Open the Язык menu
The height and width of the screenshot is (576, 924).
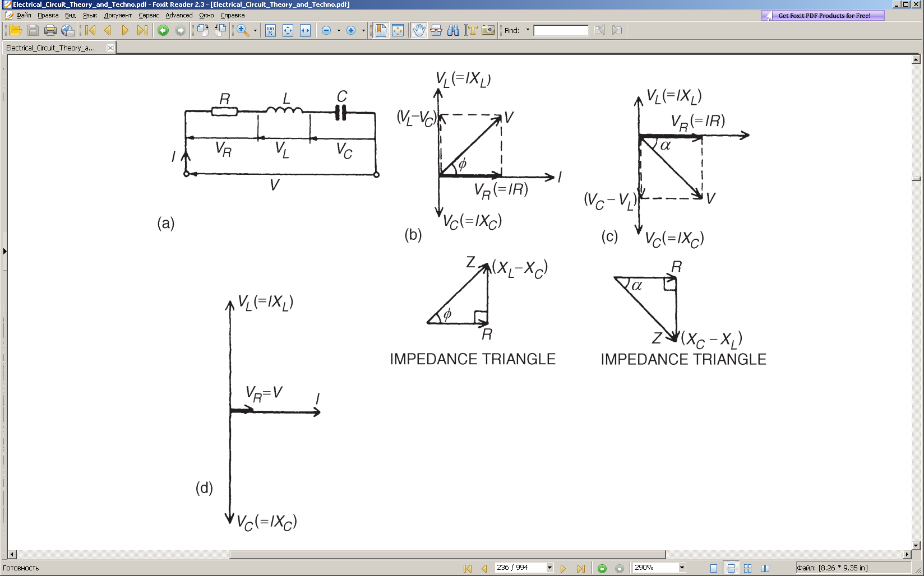tap(90, 15)
